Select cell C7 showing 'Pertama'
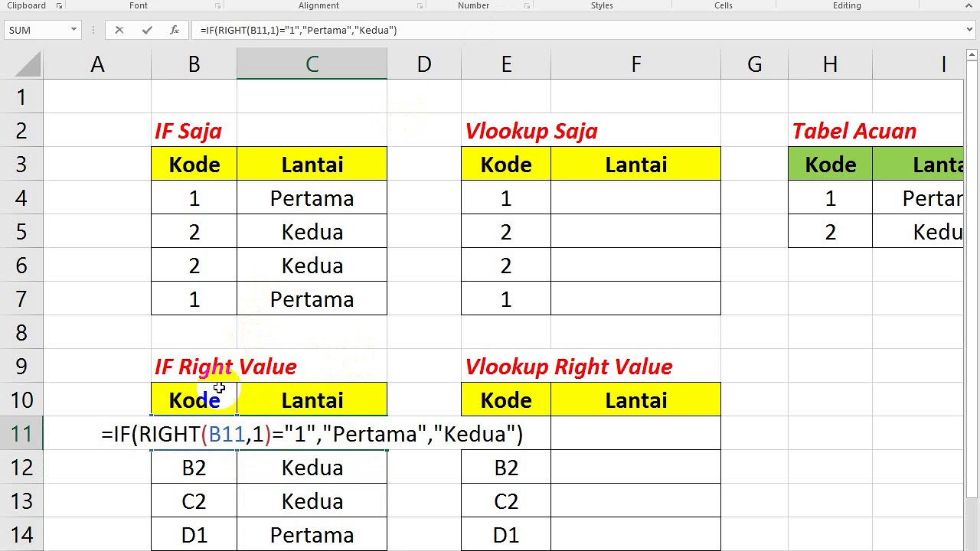980x551 pixels. (x=312, y=299)
